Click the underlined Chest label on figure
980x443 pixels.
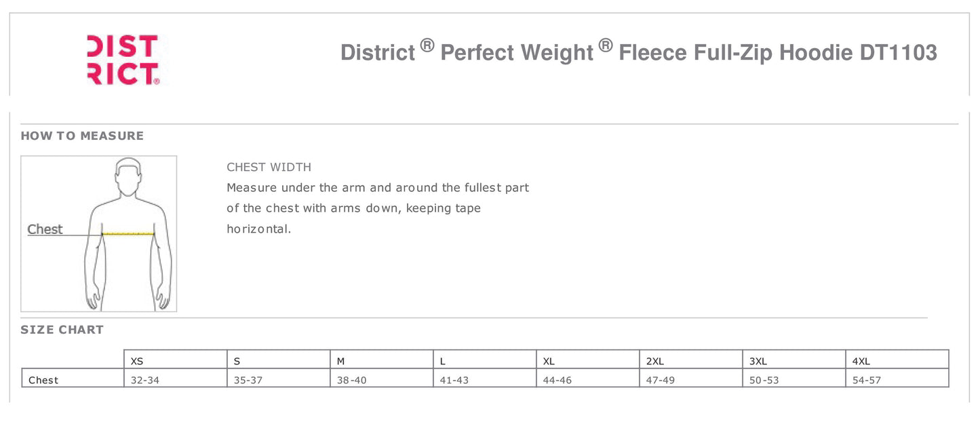45,229
